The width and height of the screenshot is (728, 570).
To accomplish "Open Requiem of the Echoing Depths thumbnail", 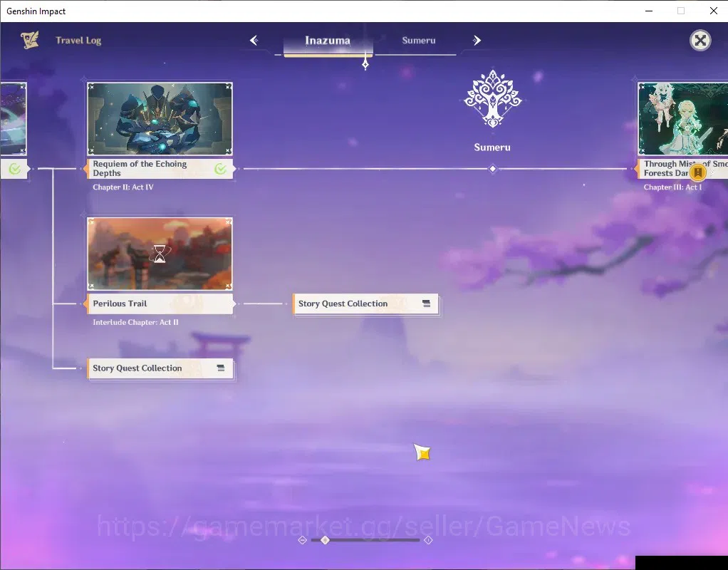I will pos(160,119).
